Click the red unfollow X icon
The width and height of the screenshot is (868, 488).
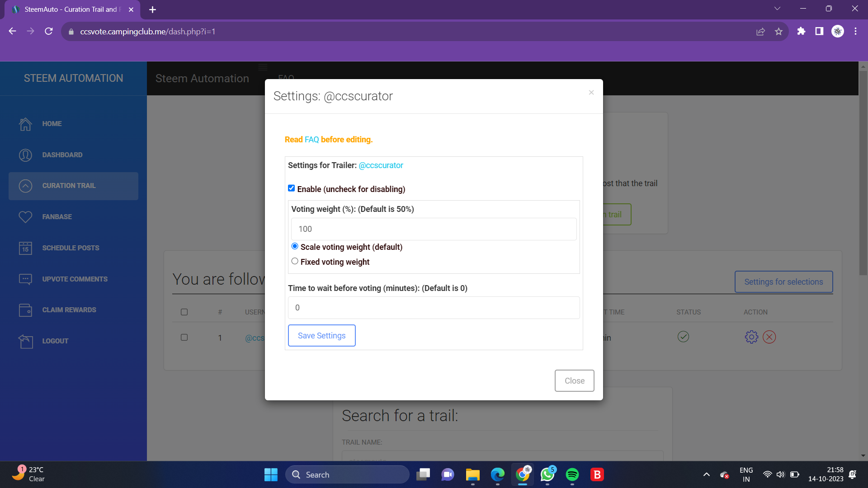click(769, 337)
